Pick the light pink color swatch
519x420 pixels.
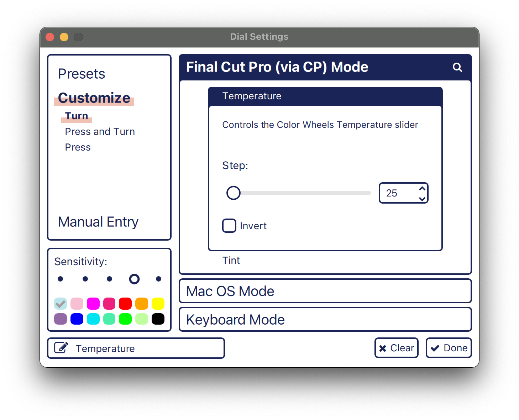click(x=77, y=304)
